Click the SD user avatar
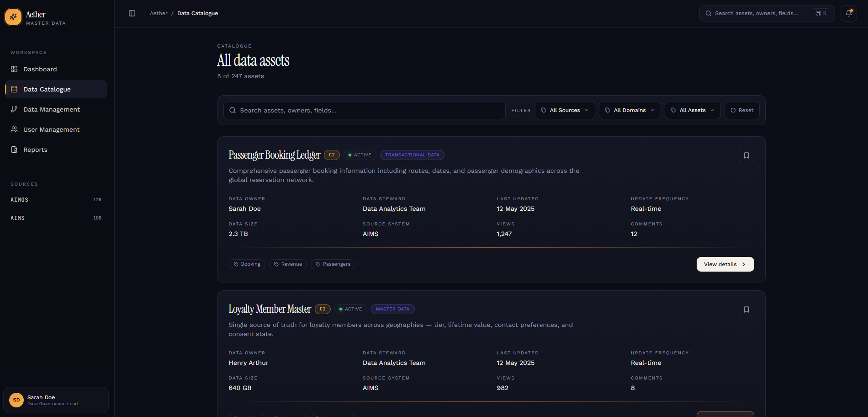868x417 pixels. pos(16,400)
